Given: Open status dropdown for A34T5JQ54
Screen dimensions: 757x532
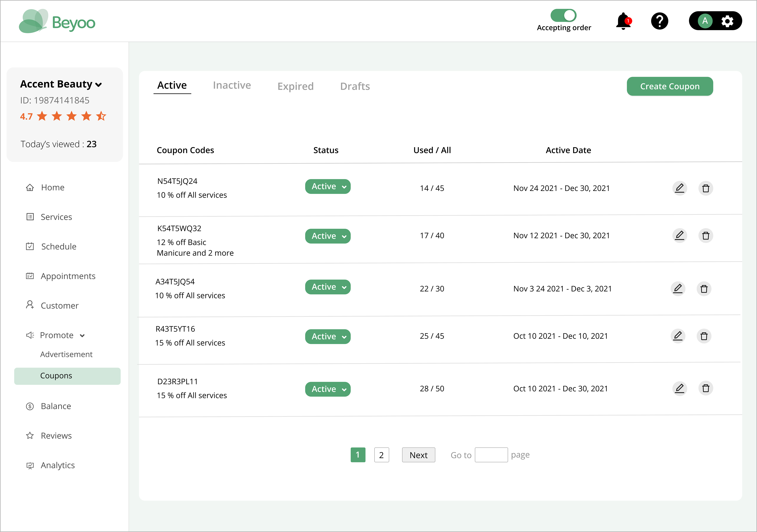Looking at the screenshot, I should click(328, 287).
